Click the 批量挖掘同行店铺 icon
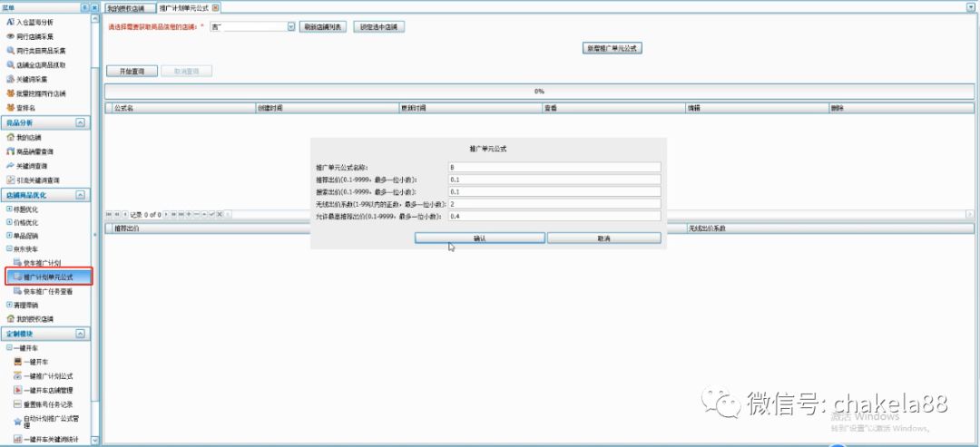980x447 pixels. click(x=10, y=93)
